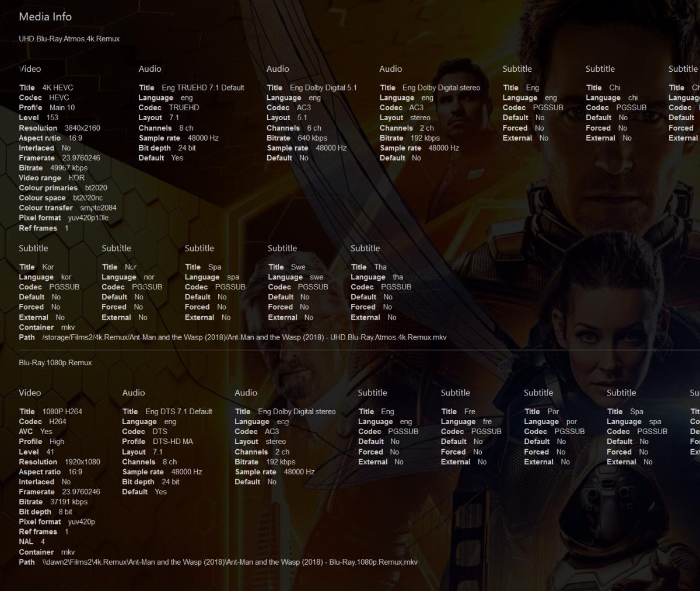Click video title '1080P H264'

click(62, 411)
